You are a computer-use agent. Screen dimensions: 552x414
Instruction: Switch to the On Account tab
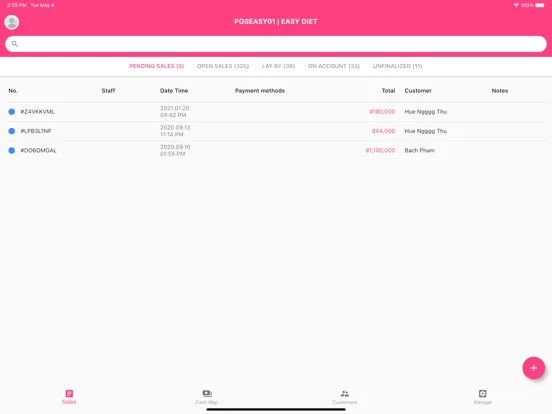[334, 66]
